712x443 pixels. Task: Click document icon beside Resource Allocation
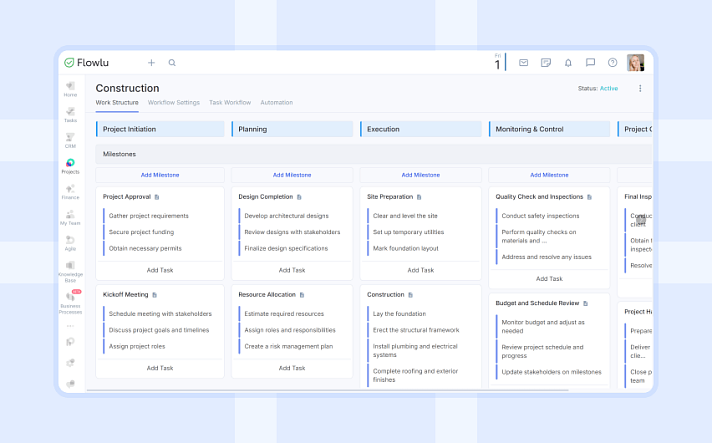pos(302,295)
